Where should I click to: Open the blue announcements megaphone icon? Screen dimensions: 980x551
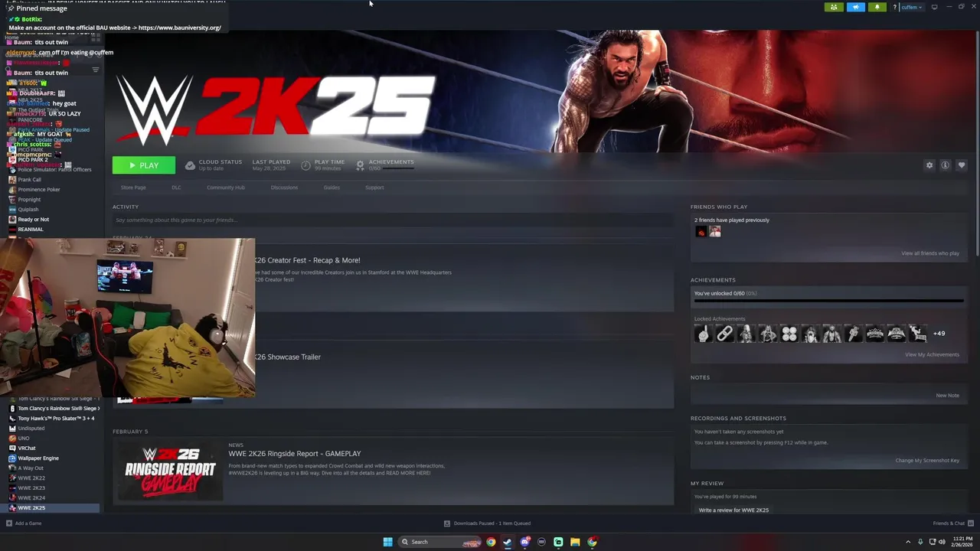point(856,7)
